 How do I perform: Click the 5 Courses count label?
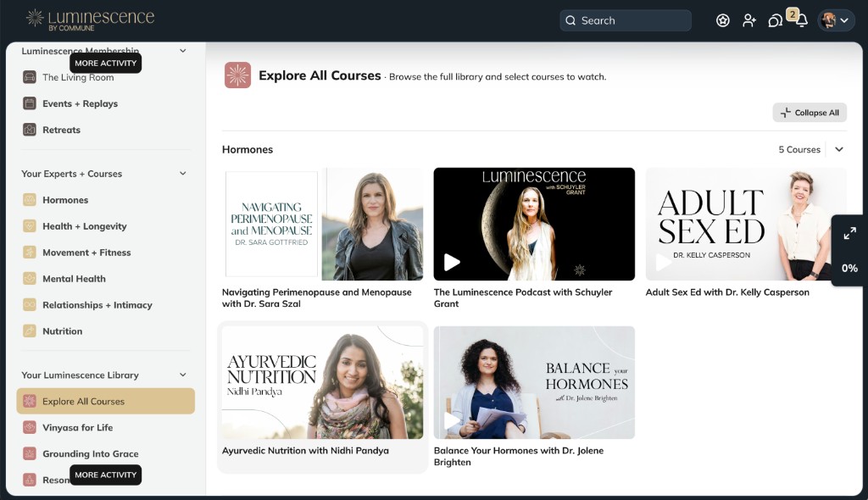pyautogui.click(x=799, y=149)
